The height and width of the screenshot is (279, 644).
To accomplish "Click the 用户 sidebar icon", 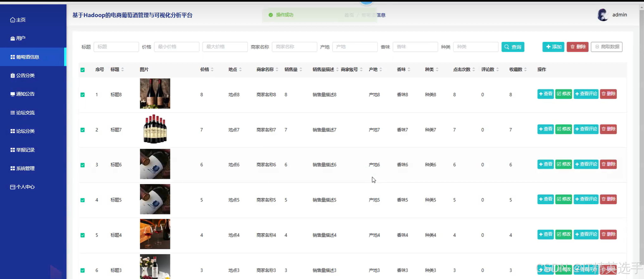I will (x=13, y=38).
